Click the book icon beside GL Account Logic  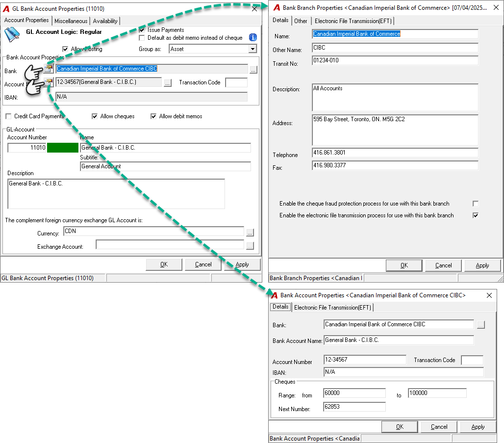(x=12, y=34)
